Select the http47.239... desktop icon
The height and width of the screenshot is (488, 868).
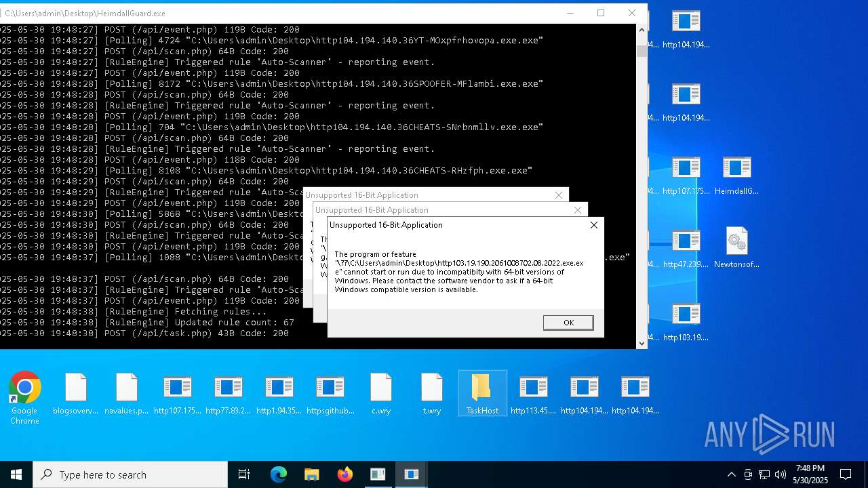tap(686, 247)
